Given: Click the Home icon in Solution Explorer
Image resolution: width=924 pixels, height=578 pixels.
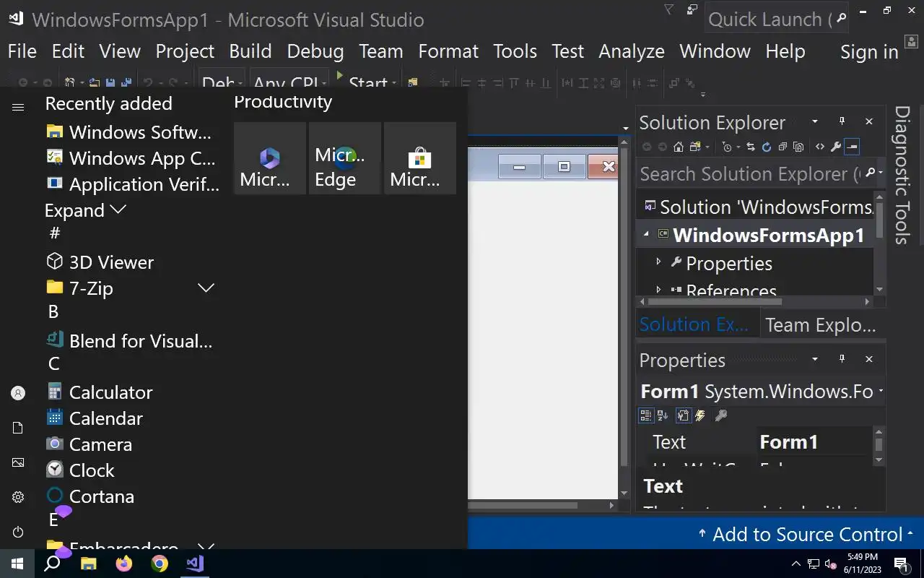Looking at the screenshot, I should pyautogui.click(x=679, y=147).
